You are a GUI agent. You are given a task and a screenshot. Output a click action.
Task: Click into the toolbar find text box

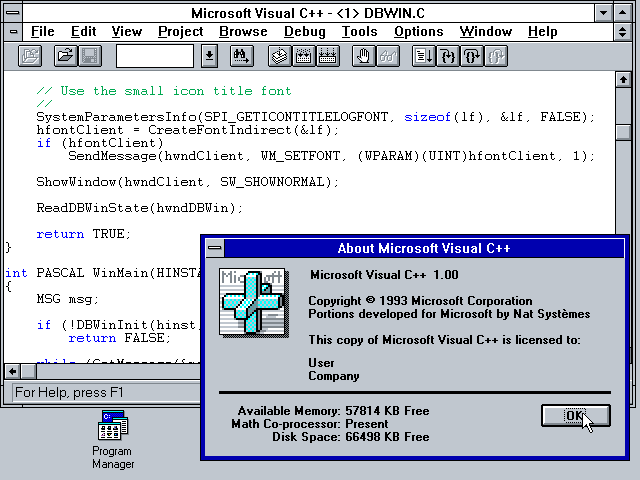pos(155,56)
